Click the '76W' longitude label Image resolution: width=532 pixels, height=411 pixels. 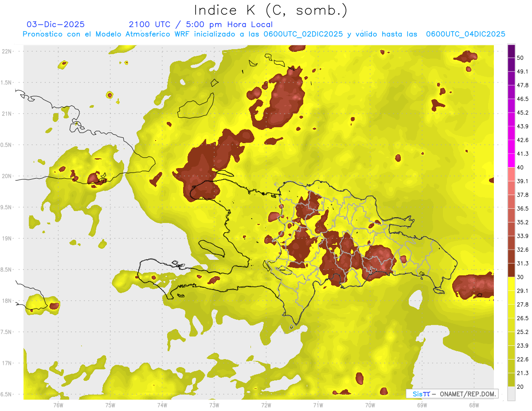pyautogui.click(x=58, y=405)
